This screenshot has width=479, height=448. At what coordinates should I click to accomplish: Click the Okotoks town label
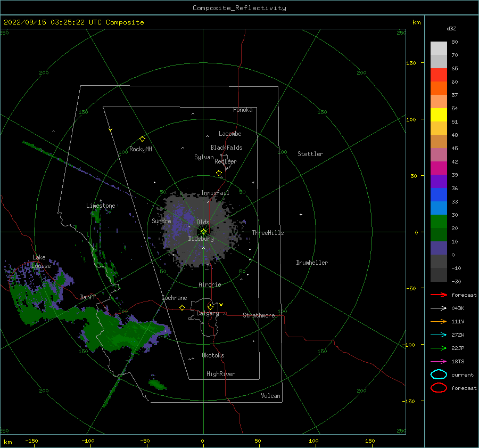(213, 355)
